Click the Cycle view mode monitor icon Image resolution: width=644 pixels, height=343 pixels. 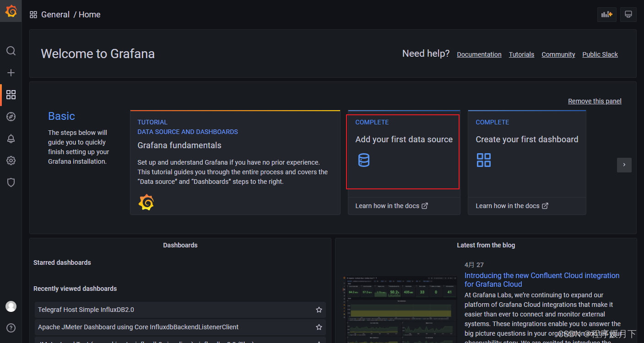click(x=628, y=15)
